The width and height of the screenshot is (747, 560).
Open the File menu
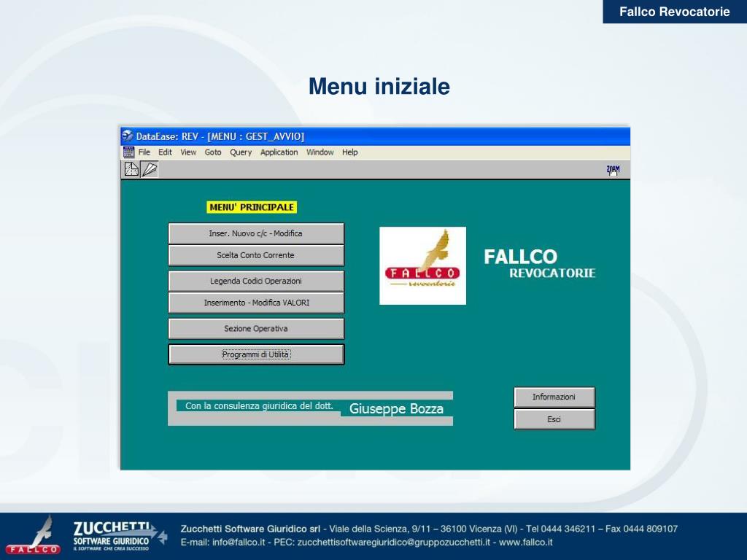[x=144, y=152]
